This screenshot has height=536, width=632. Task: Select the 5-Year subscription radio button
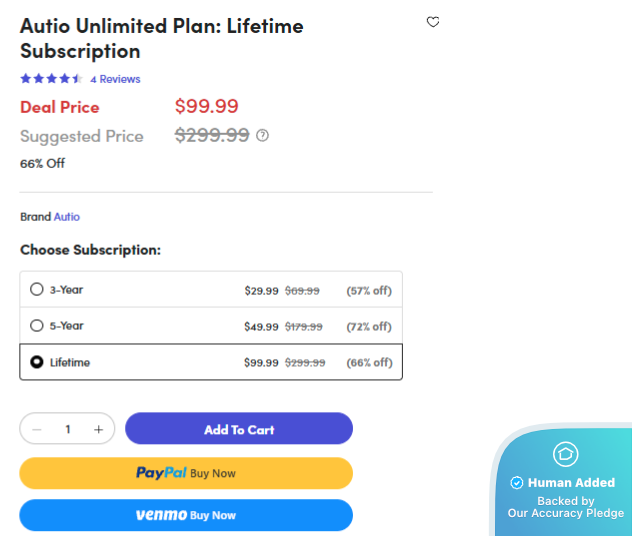click(x=37, y=326)
